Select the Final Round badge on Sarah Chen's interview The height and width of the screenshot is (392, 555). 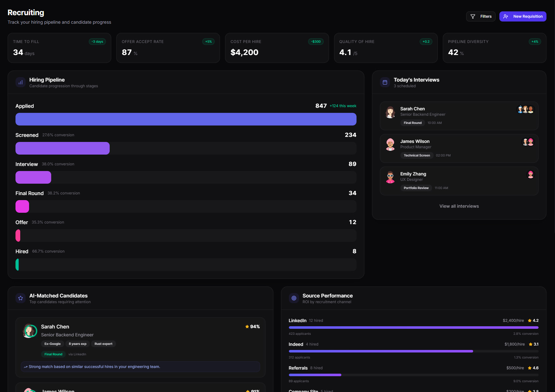click(412, 123)
